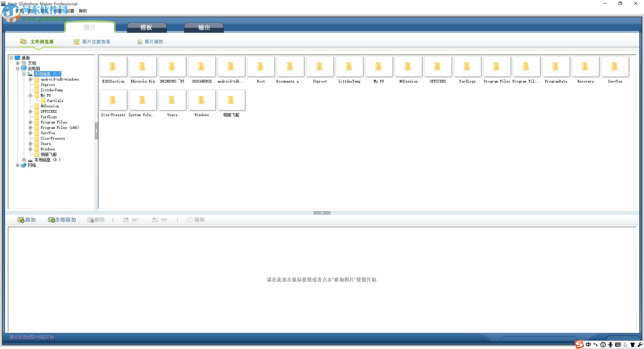Select the Partials folder in tree
This screenshot has height=349, width=644.
(55, 101)
